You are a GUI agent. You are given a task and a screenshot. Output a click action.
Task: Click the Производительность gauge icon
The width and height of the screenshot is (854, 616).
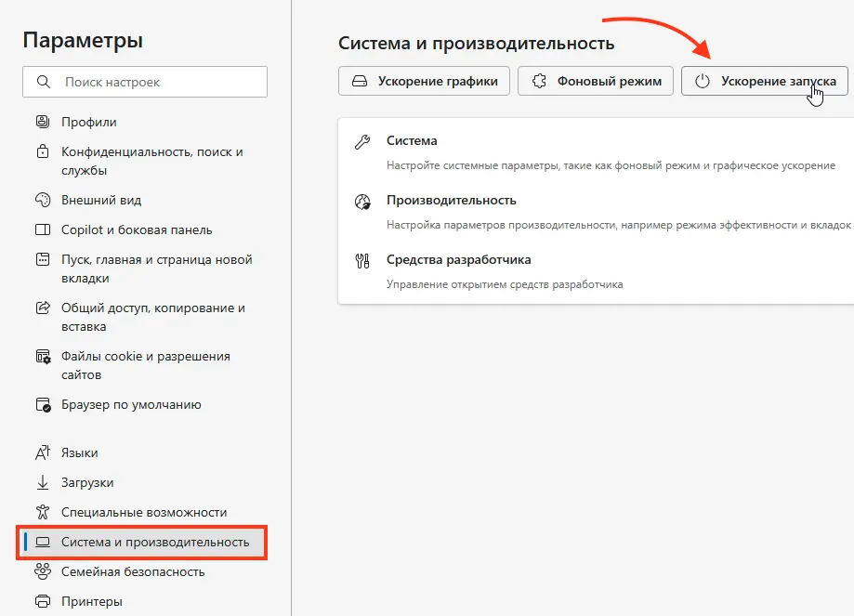click(x=362, y=202)
